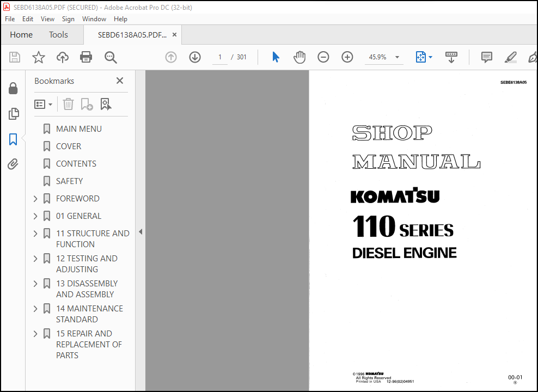Open the Help menu
The width and height of the screenshot is (538, 392).
click(120, 19)
